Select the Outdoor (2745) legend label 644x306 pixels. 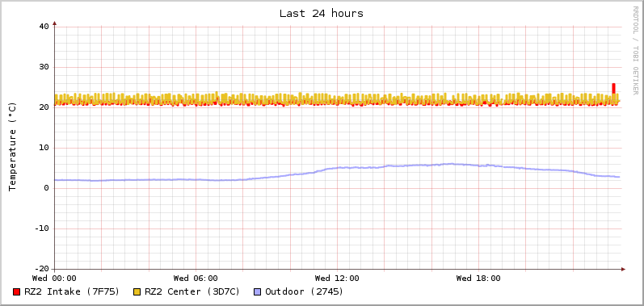(x=305, y=291)
